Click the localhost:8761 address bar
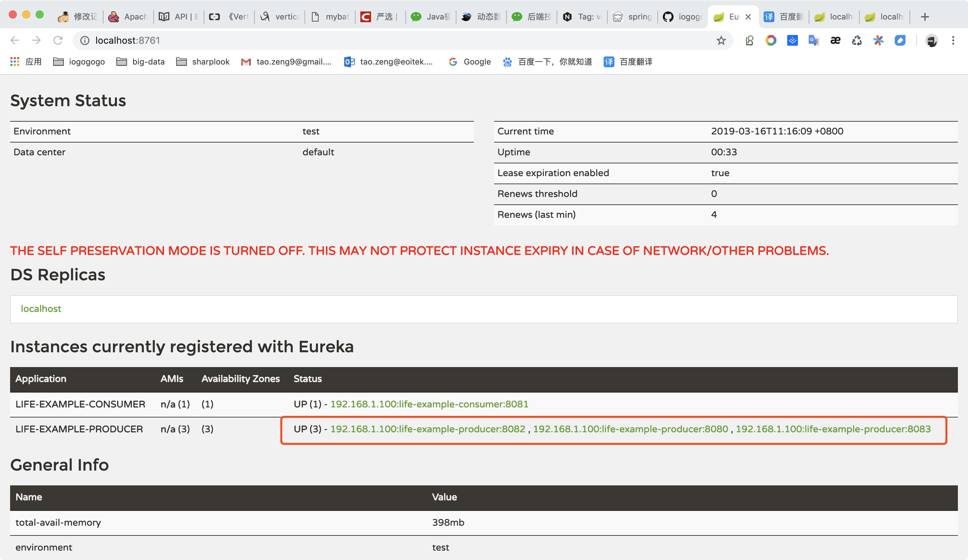 (384, 40)
